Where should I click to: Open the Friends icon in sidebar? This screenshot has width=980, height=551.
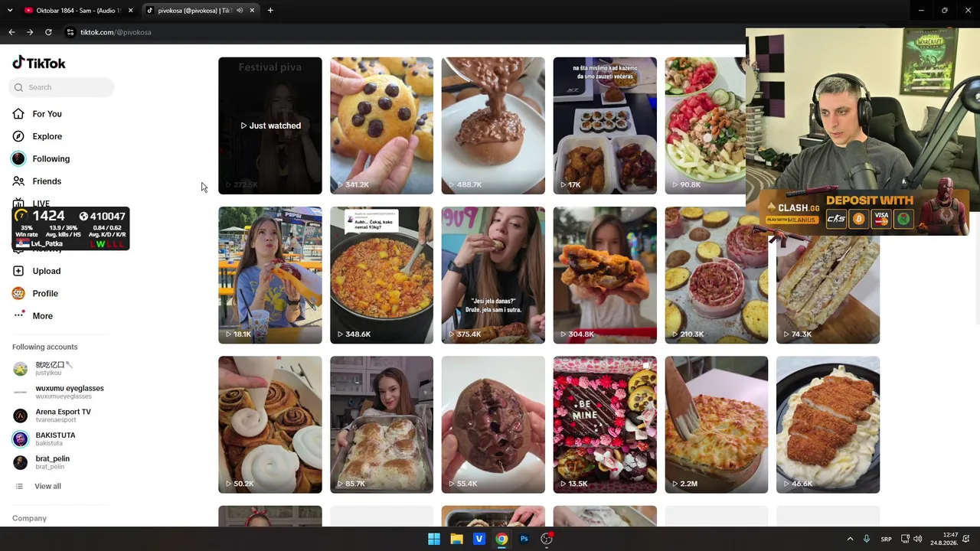[x=18, y=181]
